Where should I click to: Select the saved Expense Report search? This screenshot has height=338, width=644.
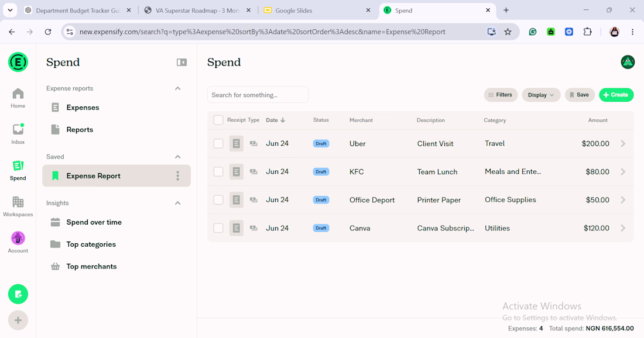[x=117, y=176]
